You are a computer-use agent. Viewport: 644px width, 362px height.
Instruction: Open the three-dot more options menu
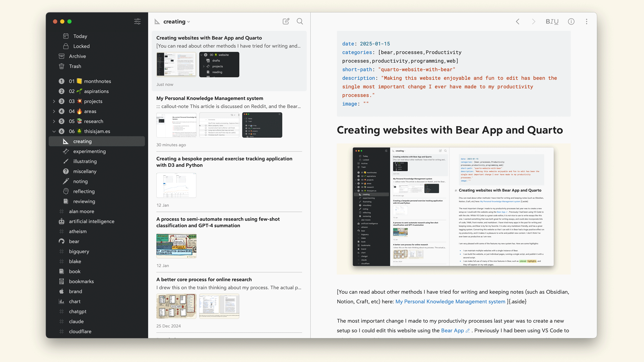tap(586, 21)
